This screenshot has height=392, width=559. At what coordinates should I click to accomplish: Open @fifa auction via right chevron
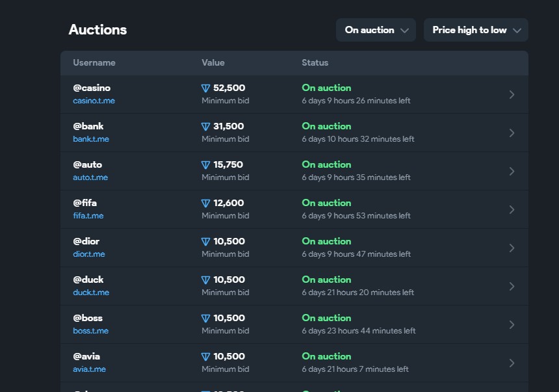[x=512, y=209]
